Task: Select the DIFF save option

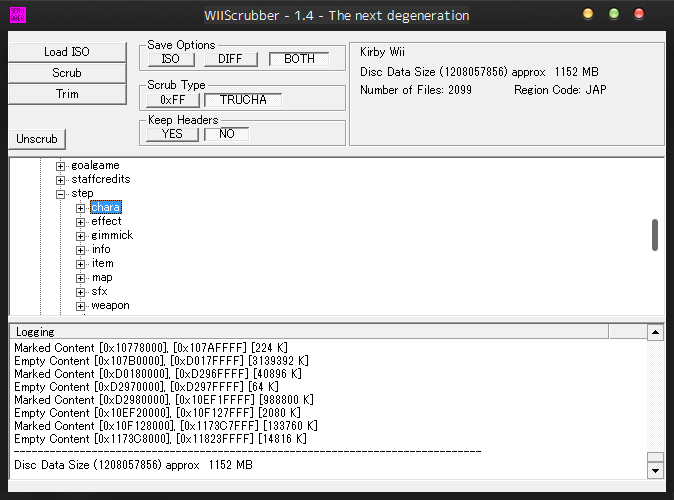Action: (x=231, y=59)
